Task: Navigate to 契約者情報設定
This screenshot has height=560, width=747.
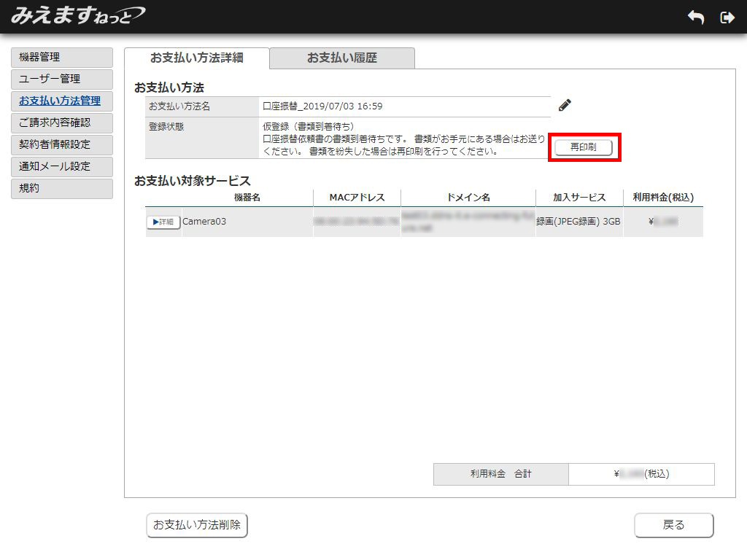Action: click(62, 144)
